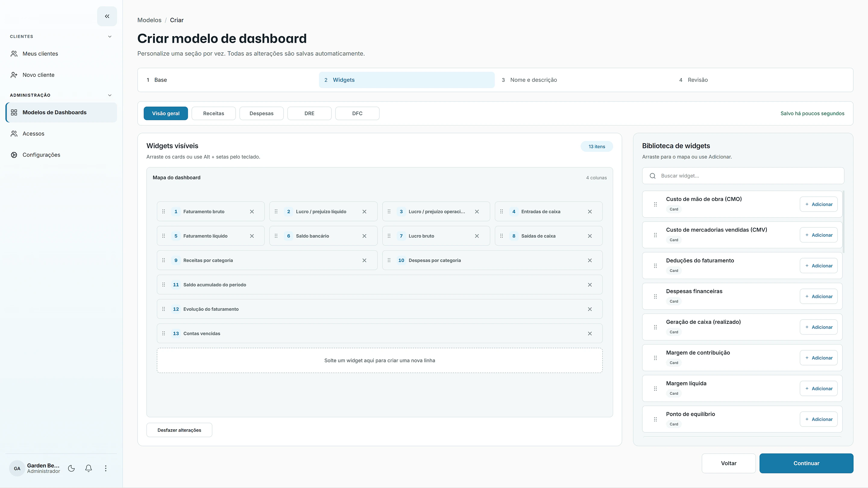The width and height of the screenshot is (868, 488).
Task: Collapse the sidebar with the double-chevron icon
Action: (x=107, y=16)
